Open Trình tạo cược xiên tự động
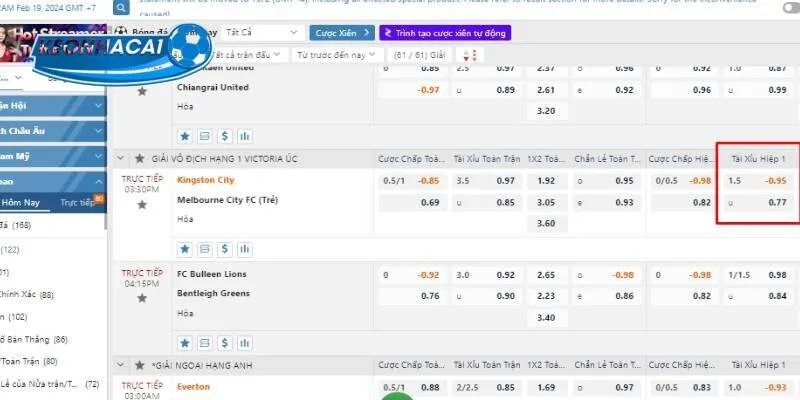Image resolution: width=800 pixels, height=400 pixels. click(x=445, y=33)
